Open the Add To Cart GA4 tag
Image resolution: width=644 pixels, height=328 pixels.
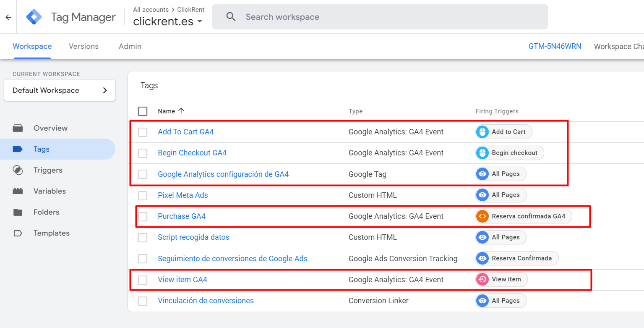coord(186,132)
